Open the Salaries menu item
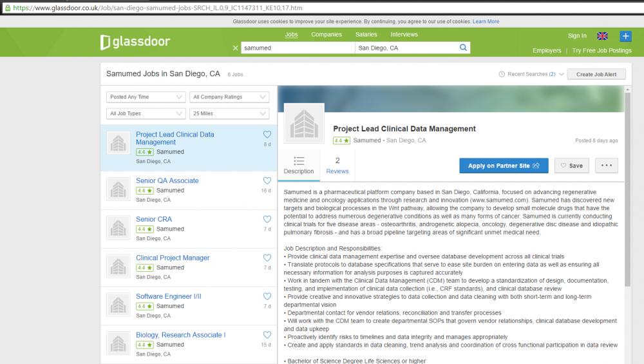 (x=366, y=35)
